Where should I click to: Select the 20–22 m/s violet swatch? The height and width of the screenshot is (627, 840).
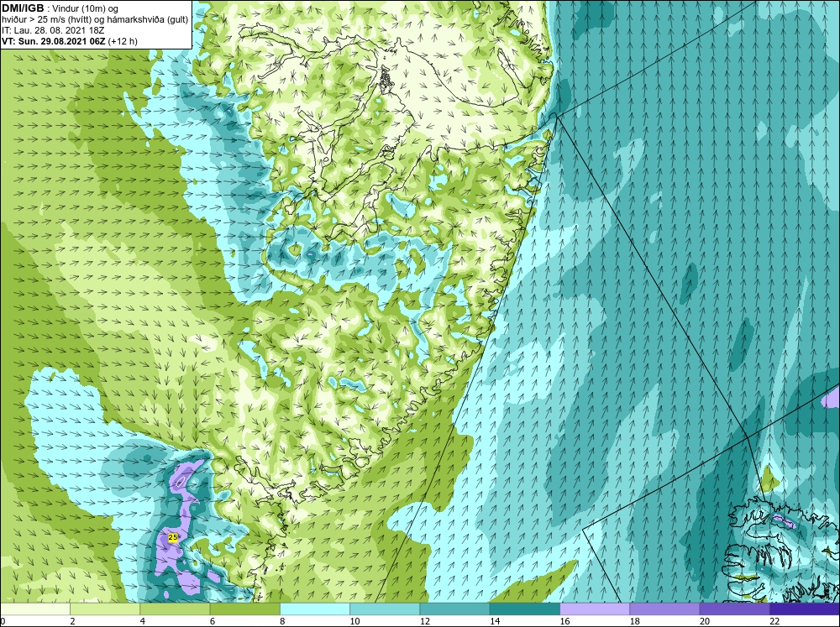click(x=734, y=609)
